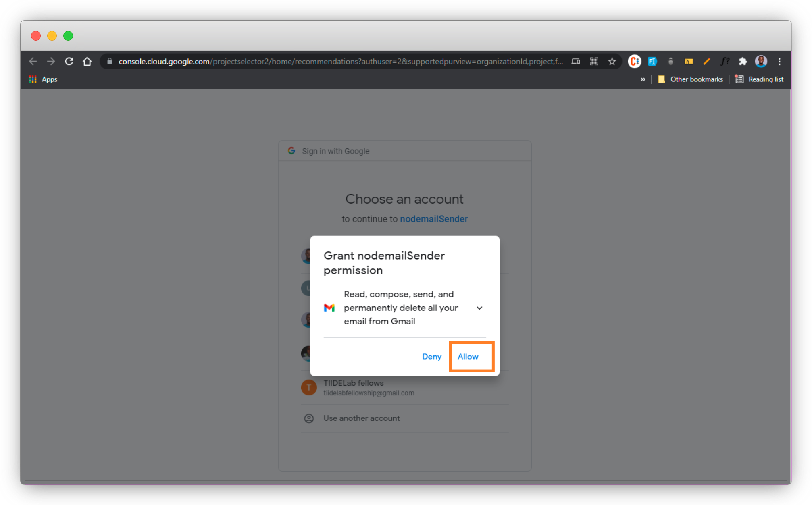Allow the nodemailSender permission
The height and width of the screenshot is (505, 812).
(468, 357)
